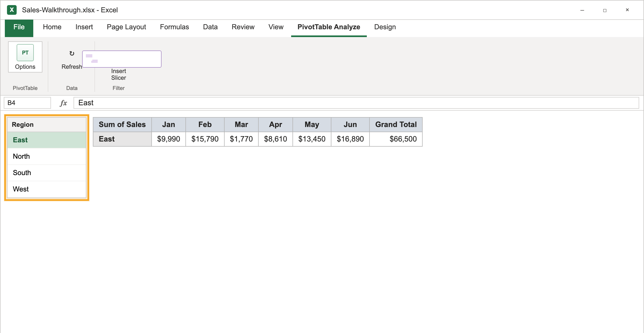
Task: Open PivotTable Options button
Action: pyautogui.click(x=25, y=57)
